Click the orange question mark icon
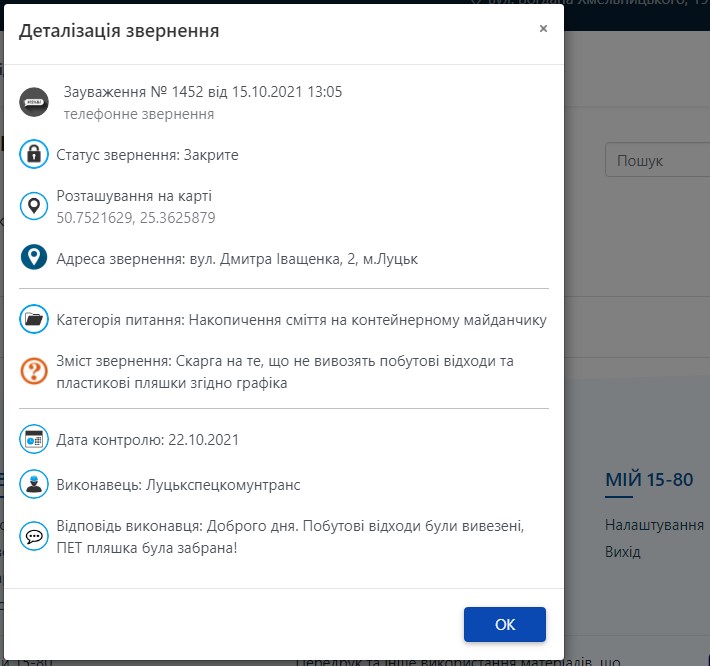Screen dimensions: 710x666 click(x=35, y=371)
